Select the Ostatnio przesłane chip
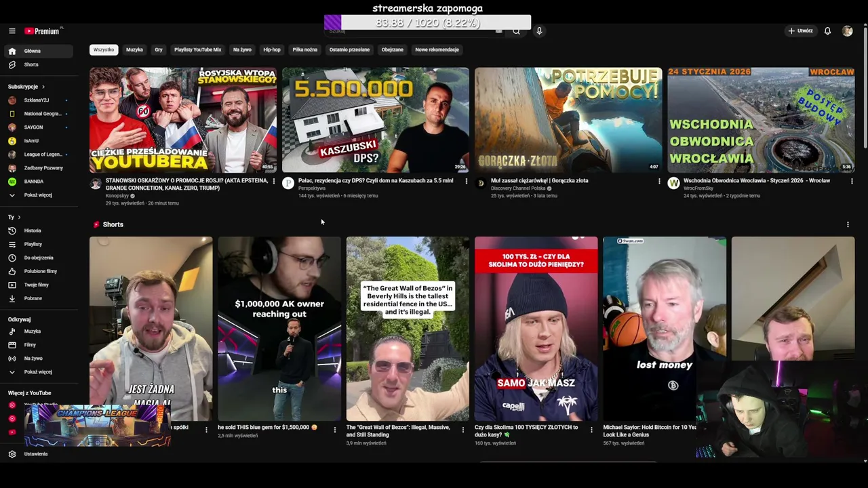This screenshot has width=868, height=488. coord(349,49)
